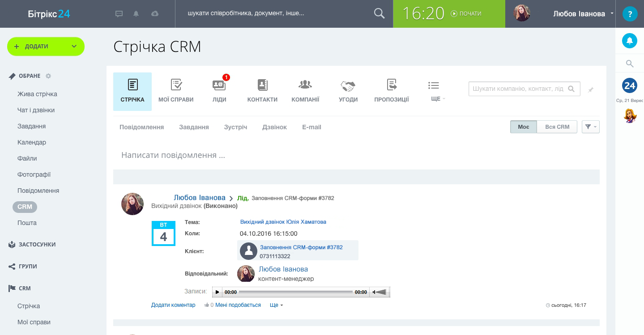Open the help question mark button
This screenshot has width=644, height=335.
pyautogui.click(x=630, y=14)
